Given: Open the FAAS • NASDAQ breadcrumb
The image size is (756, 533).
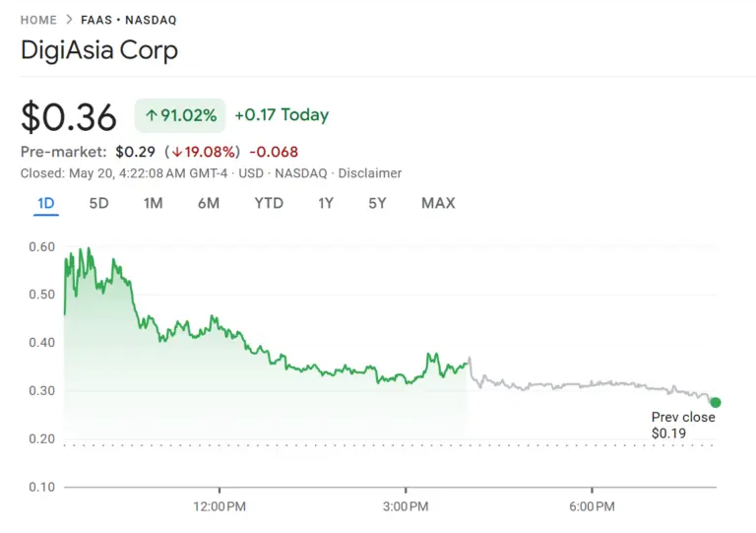Looking at the screenshot, I should coord(130,20).
